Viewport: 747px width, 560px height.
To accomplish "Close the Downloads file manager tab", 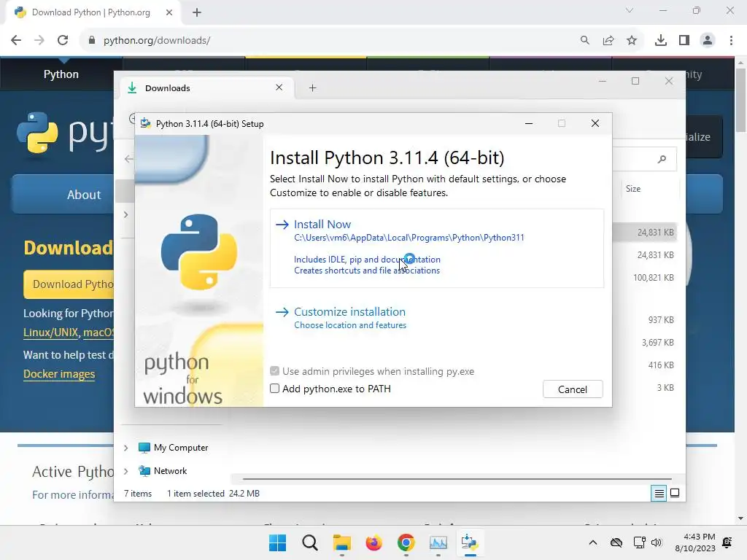I will tap(279, 87).
